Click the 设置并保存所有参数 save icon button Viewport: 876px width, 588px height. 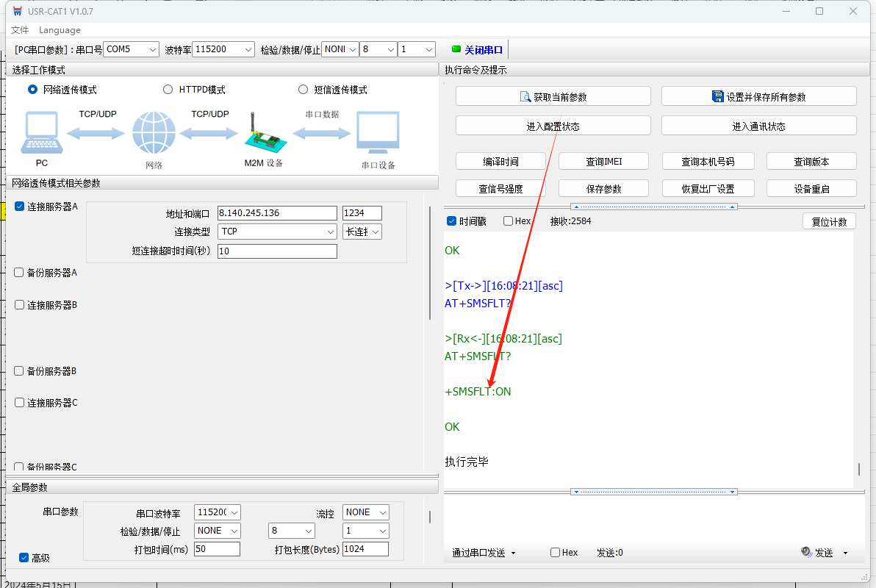(x=758, y=96)
